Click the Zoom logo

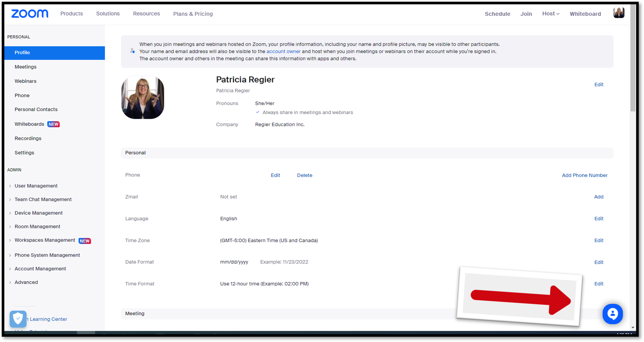(30, 13)
